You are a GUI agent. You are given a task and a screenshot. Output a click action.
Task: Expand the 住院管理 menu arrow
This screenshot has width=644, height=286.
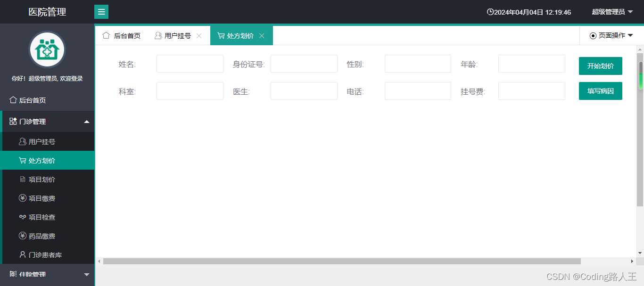click(86, 274)
